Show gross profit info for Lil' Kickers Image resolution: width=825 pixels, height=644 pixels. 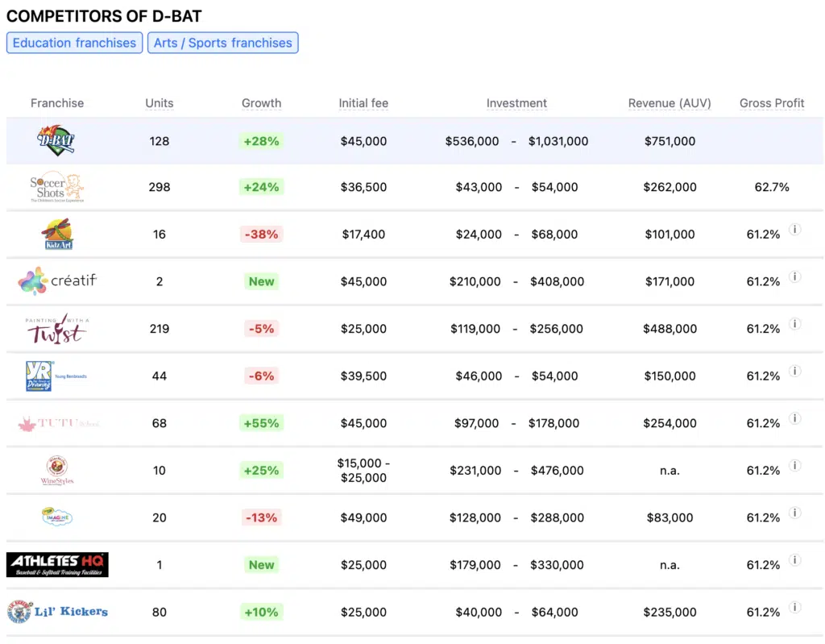(795, 607)
